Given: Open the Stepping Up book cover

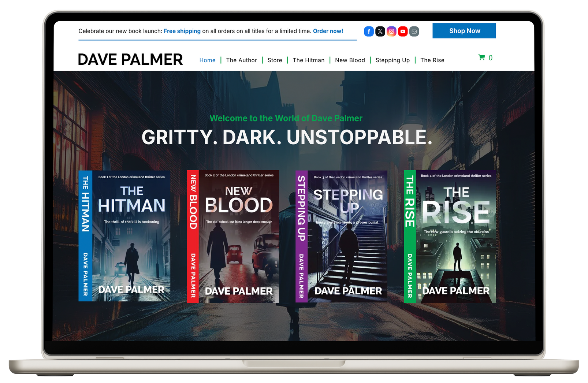Looking at the screenshot, I should pyautogui.click(x=341, y=236).
